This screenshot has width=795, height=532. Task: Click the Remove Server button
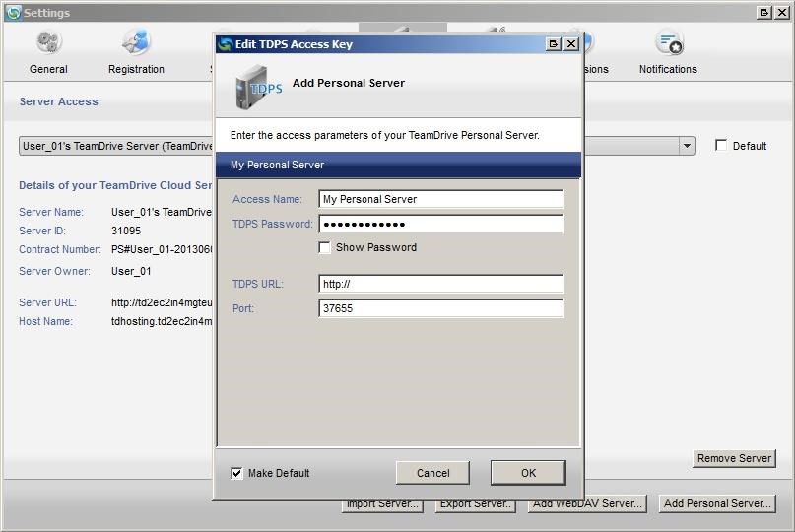(x=734, y=458)
